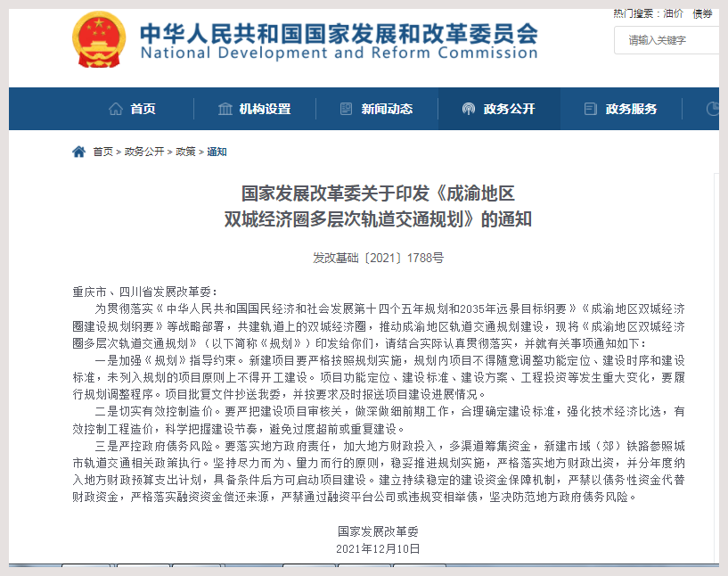
Task: Go to the 新闻动态 navigation section
Action: point(387,110)
